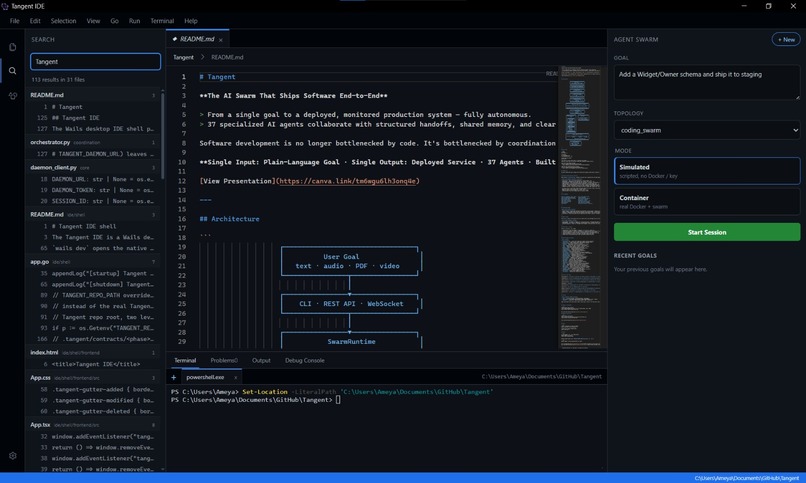Viewport: 806px width, 483px height.
Task: Open settings gear in the activity bar
Action: [12, 456]
